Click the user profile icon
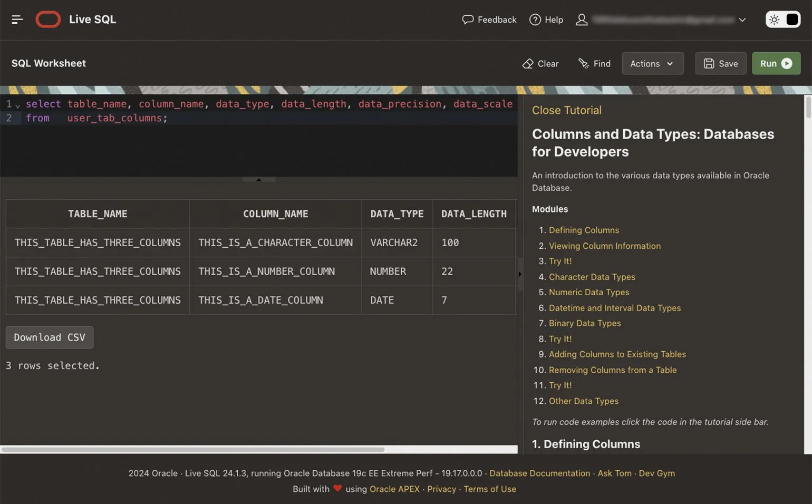This screenshot has width=812, height=504. click(x=582, y=20)
